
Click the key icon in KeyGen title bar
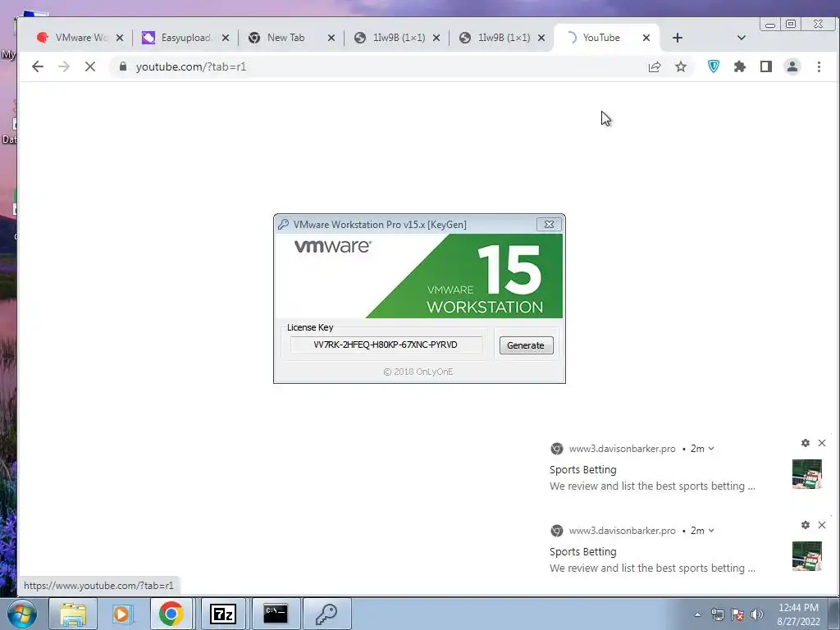tap(283, 225)
